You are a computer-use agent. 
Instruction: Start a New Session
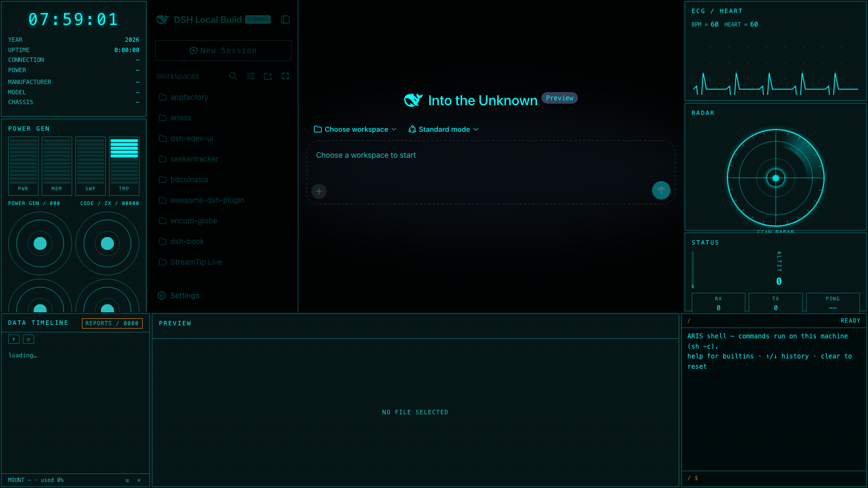tap(224, 50)
